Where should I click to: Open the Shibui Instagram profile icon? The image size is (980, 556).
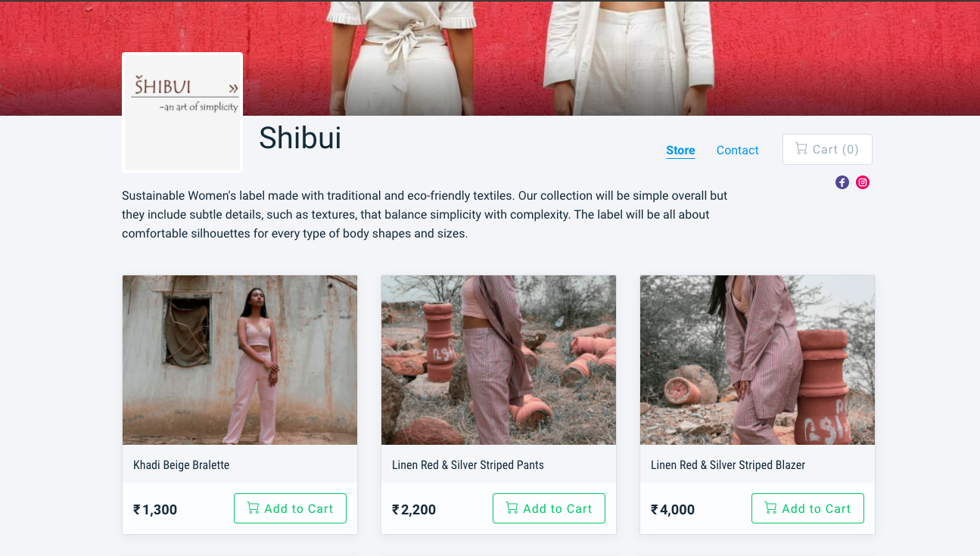(863, 182)
